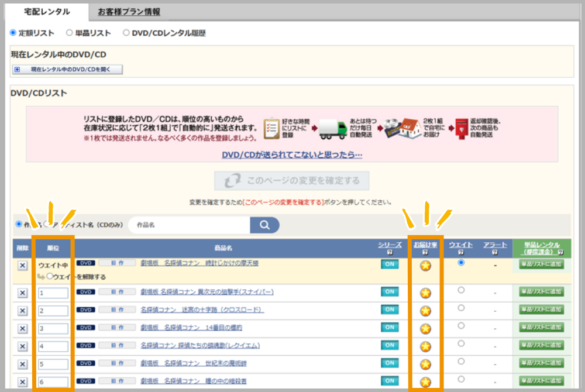Click help question mark under アラート header
Screen dimensions: 585x392
495,253
